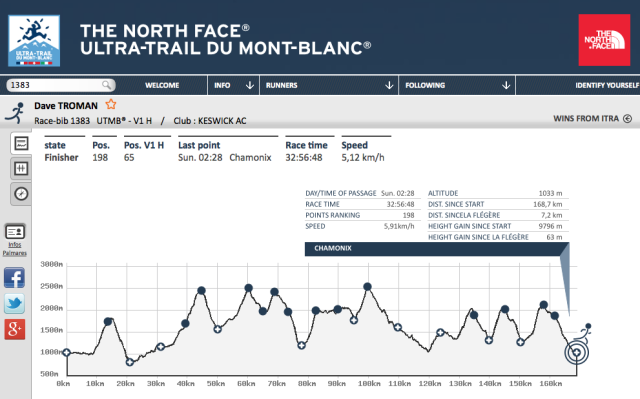Viewport: 640px width, 399px height.
Task: Open the INFO menu
Action: coord(222,85)
